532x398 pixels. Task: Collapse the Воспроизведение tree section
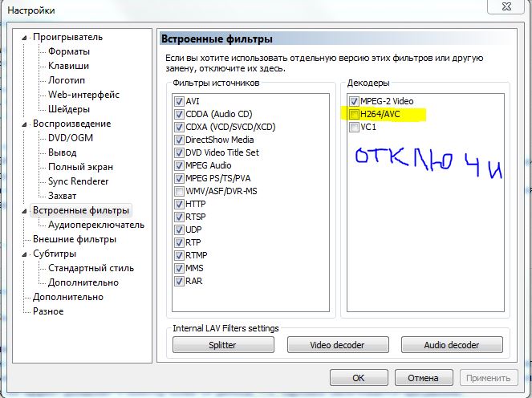[x=26, y=124]
